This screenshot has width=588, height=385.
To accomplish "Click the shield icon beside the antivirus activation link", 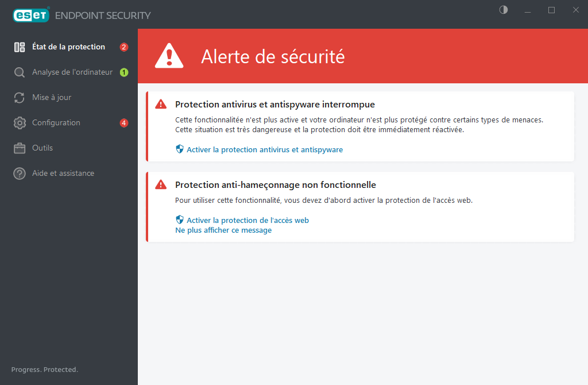I will coord(179,149).
